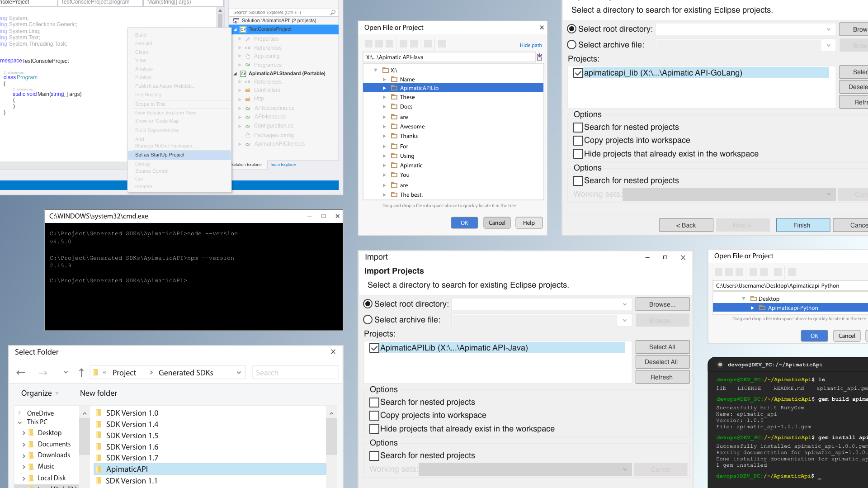Screen dimensions: 868x488
Task: Select archive file radio in top-right Eclipse dialog
Action: pyautogui.click(x=572, y=45)
